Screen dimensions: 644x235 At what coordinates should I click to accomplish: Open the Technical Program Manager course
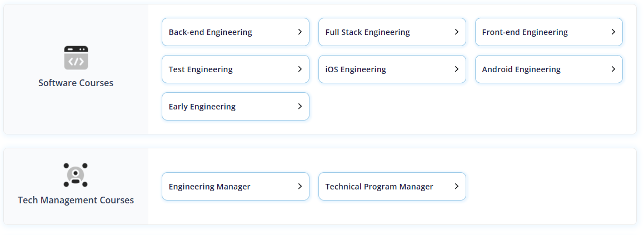coord(392,187)
